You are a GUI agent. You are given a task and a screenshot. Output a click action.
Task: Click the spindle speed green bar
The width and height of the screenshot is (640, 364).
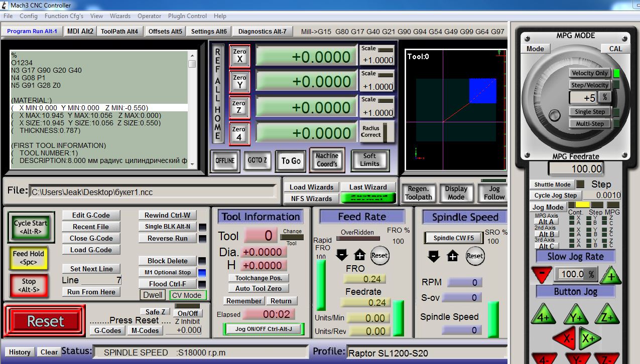click(x=493, y=318)
